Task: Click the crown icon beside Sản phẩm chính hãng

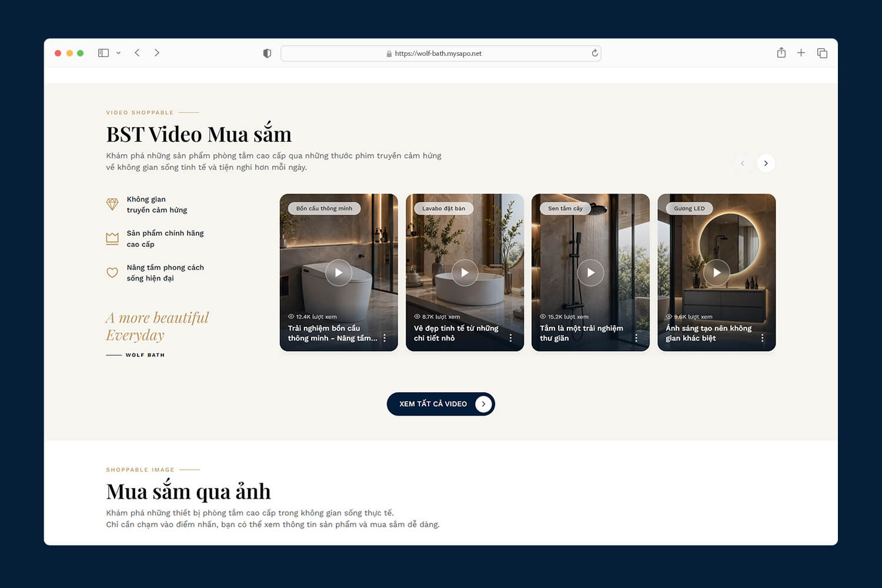Action: 112,238
